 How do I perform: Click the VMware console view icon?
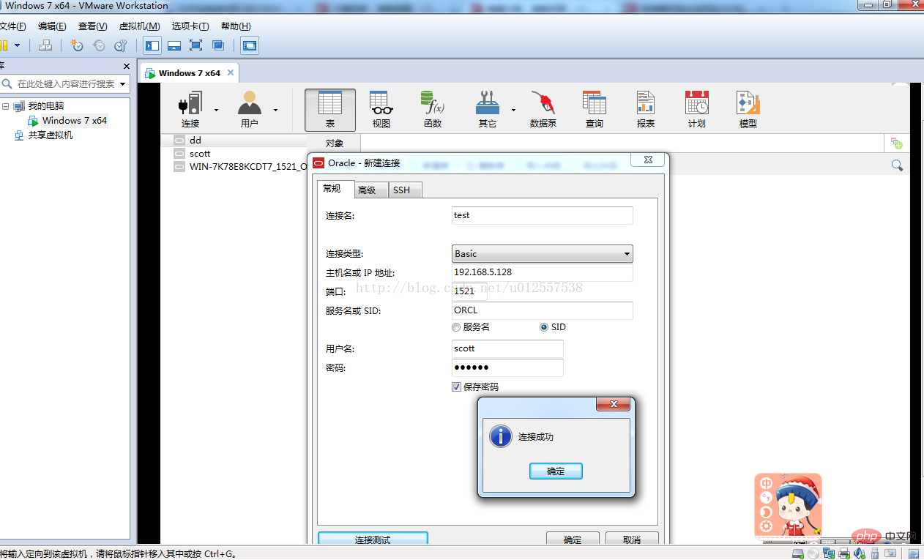click(250, 45)
